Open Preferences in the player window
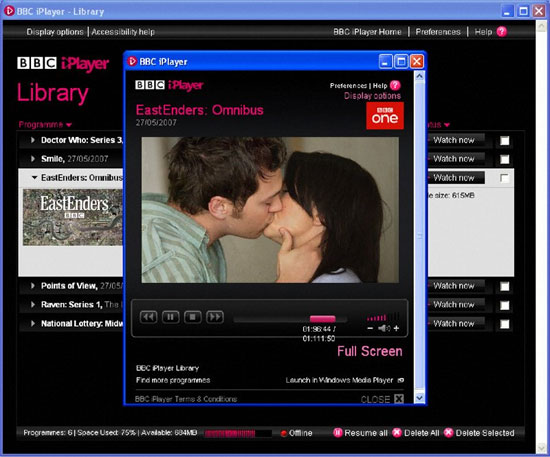The width and height of the screenshot is (550, 457). tap(348, 86)
